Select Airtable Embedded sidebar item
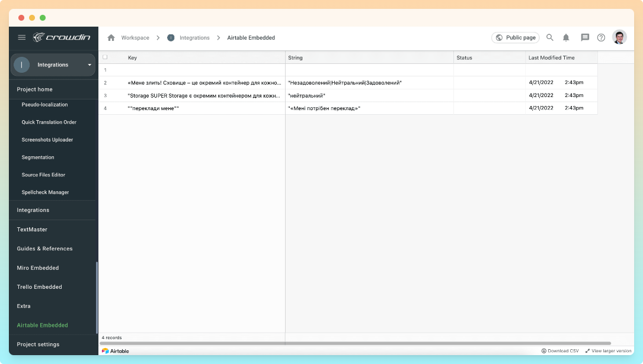The width and height of the screenshot is (643, 364). coord(42,325)
